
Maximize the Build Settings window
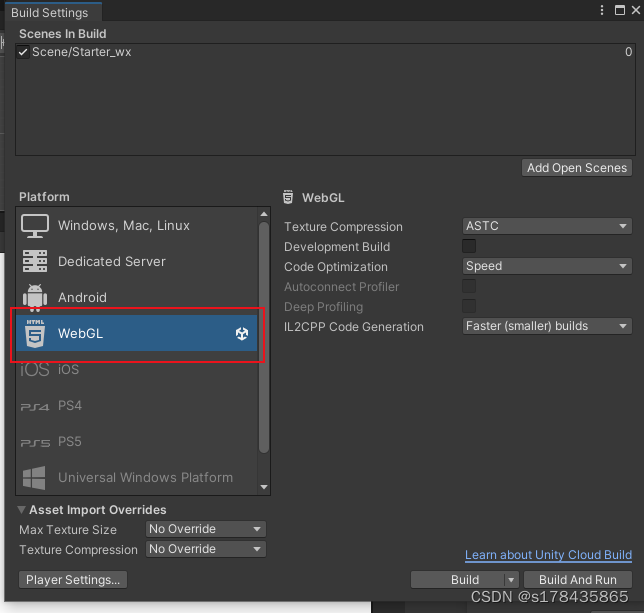pos(620,10)
